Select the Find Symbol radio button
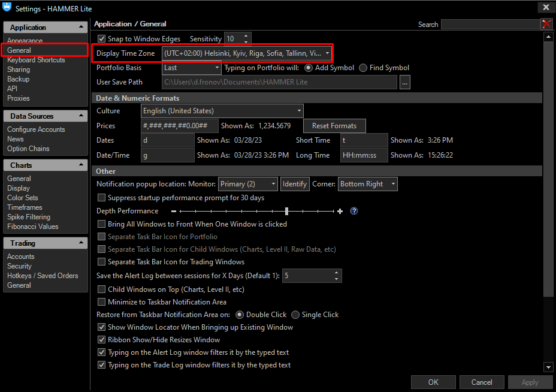Screen dimensions: 556x392 click(x=363, y=68)
